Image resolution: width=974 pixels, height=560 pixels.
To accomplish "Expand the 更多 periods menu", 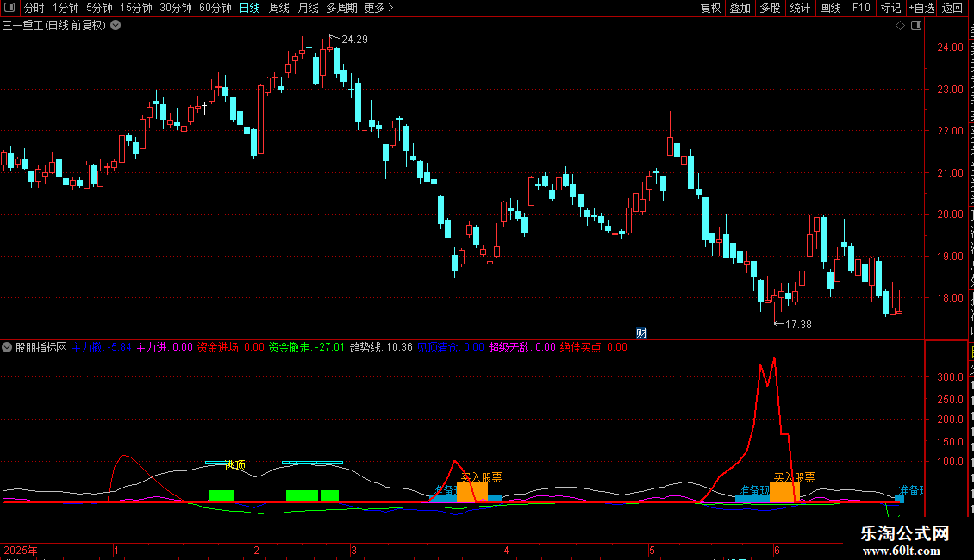I will point(379,8).
